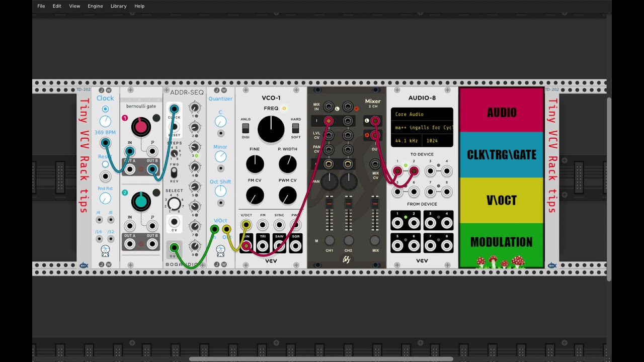The height and width of the screenshot is (362, 644).
Task: Mute Mixer channel CH2
Action: [x=348, y=240]
